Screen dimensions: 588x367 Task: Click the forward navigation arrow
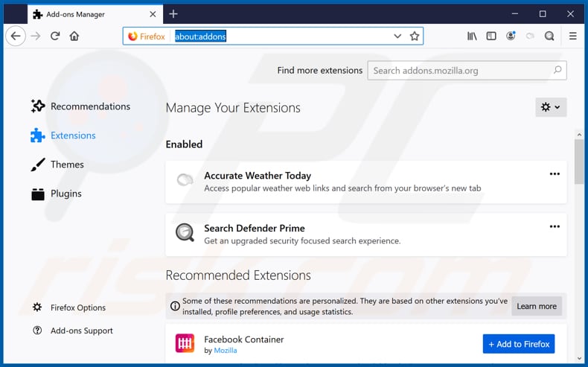(x=36, y=36)
